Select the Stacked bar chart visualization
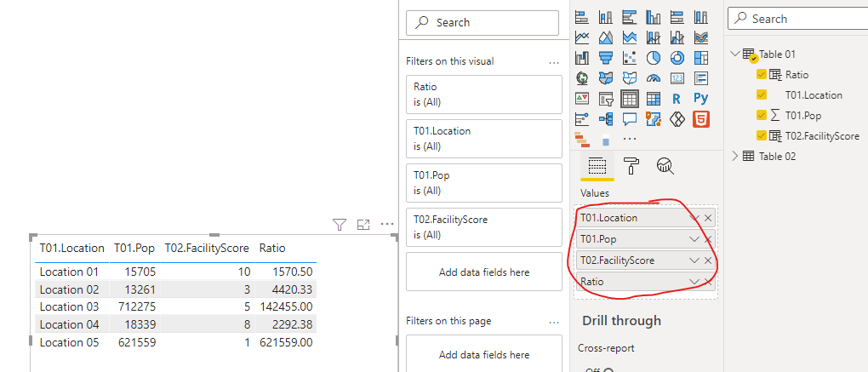 [582, 17]
